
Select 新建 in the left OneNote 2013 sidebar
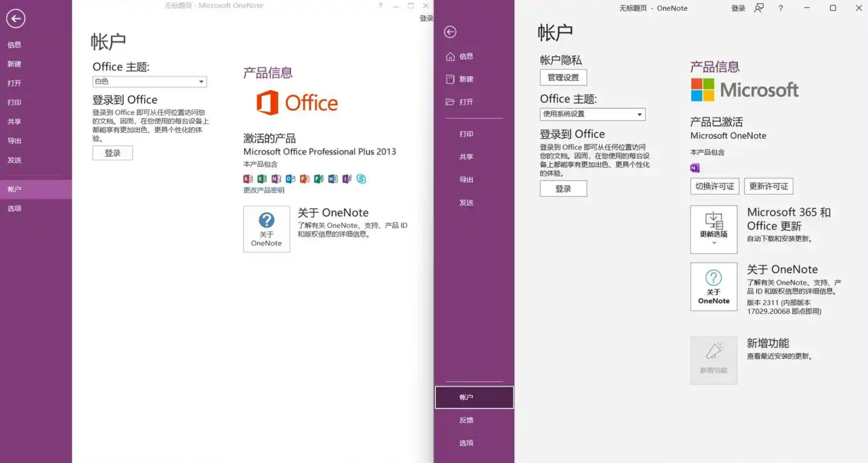click(36, 64)
